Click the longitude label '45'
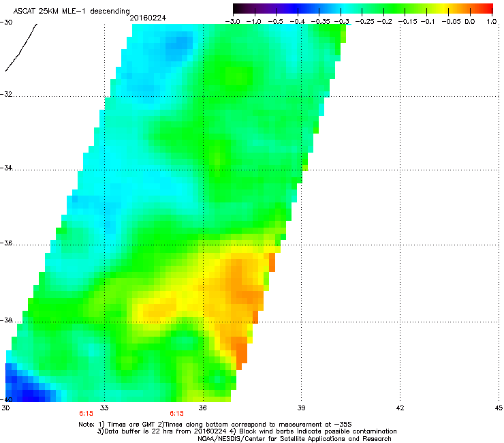Image resolution: width=504 pixels, height=443 pixels. pos(499,408)
